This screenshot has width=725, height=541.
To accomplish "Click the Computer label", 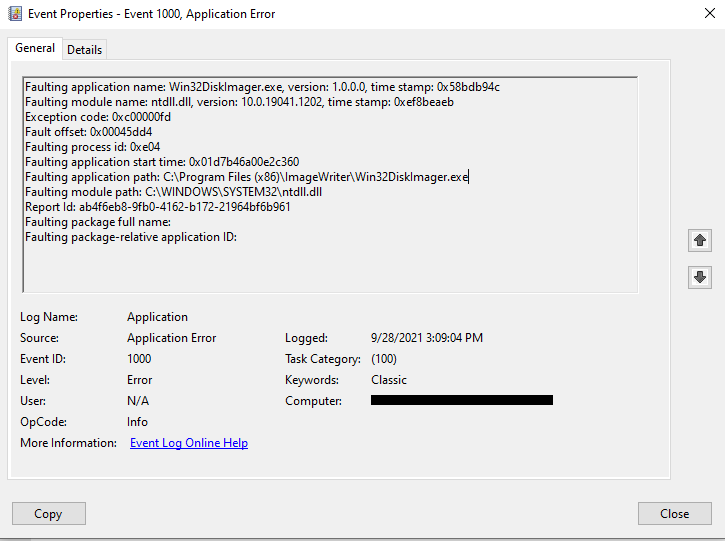I will (x=313, y=401).
